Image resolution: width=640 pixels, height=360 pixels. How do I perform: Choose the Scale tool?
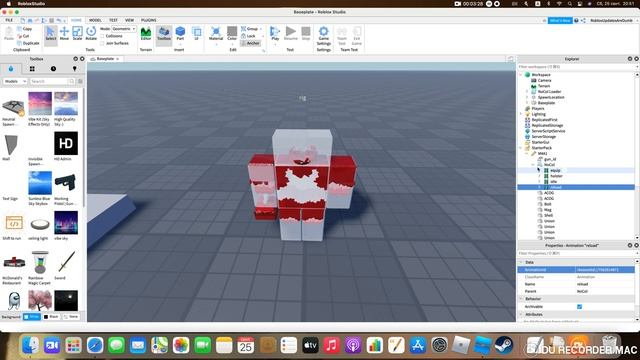pyautogui.click(x=77, y=33)
